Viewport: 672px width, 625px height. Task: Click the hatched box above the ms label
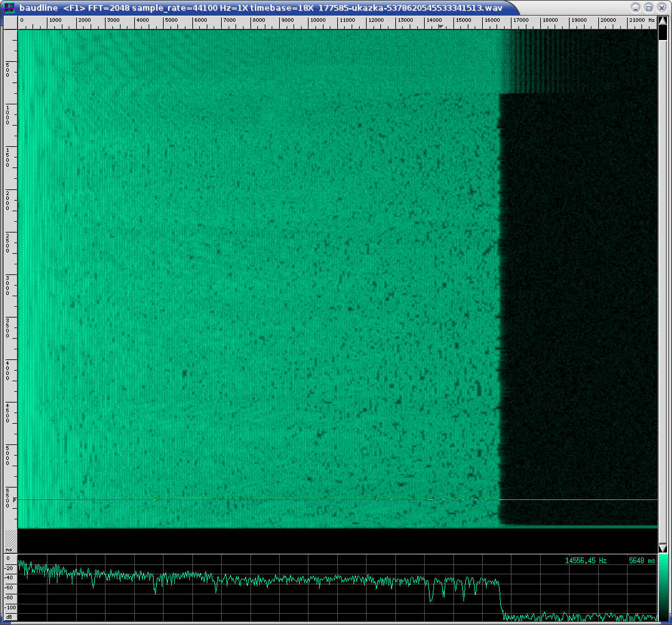10,538
